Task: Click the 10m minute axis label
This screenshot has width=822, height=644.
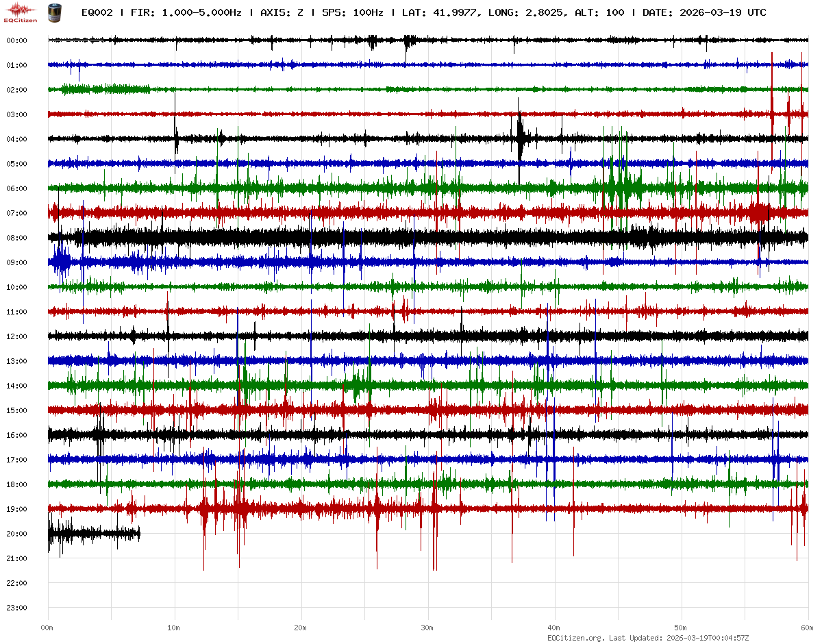Action: [174, 628]
